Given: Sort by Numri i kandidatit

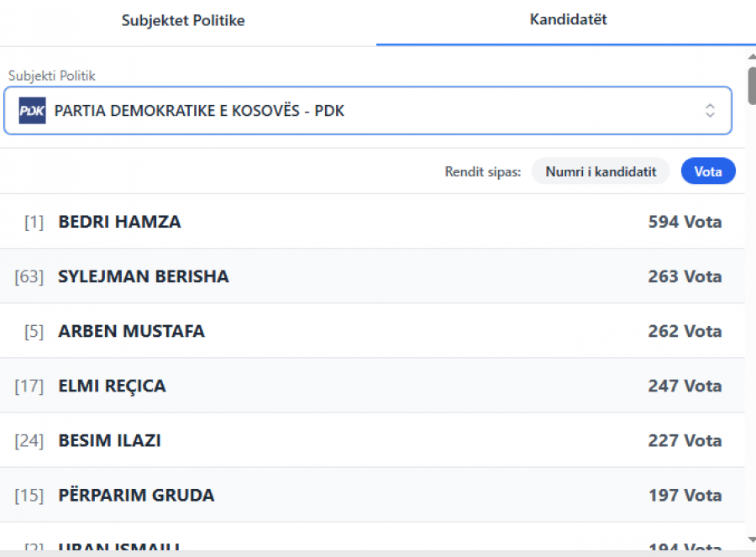Looking at the screenshot, I should (601, 171).
